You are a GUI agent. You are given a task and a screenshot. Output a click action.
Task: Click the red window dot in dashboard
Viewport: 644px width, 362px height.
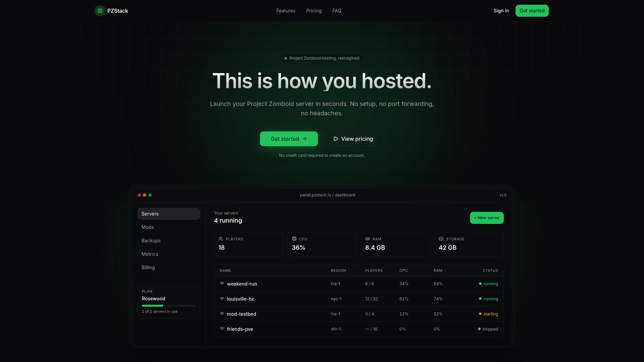click(x=139, y=195)
